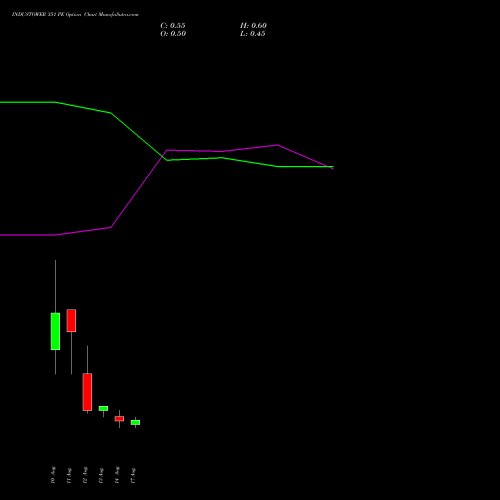Image resolution: width=500 pixels, height=500 pixels.
Task: Select the last green candle for 17 Aug
Action: (135, 422)
